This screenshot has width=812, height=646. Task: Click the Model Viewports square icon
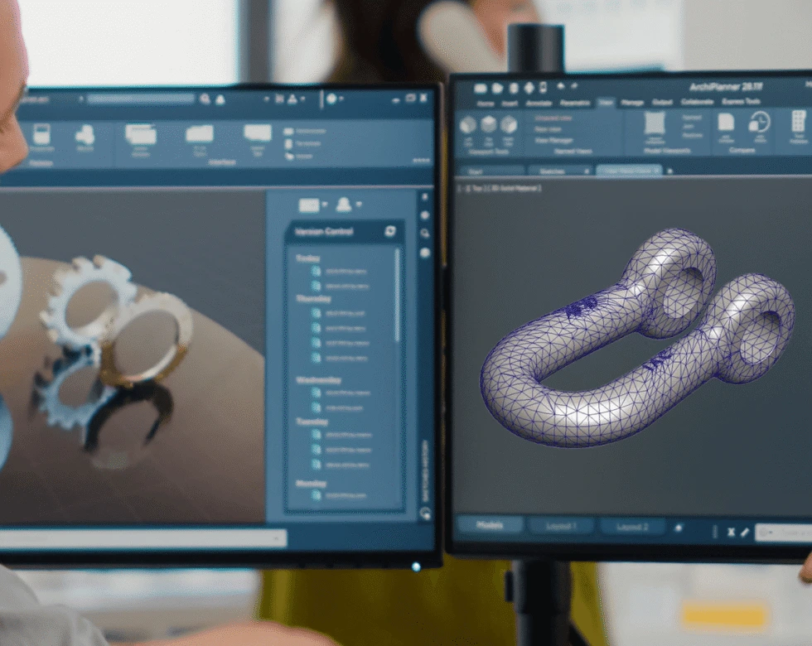655,123
